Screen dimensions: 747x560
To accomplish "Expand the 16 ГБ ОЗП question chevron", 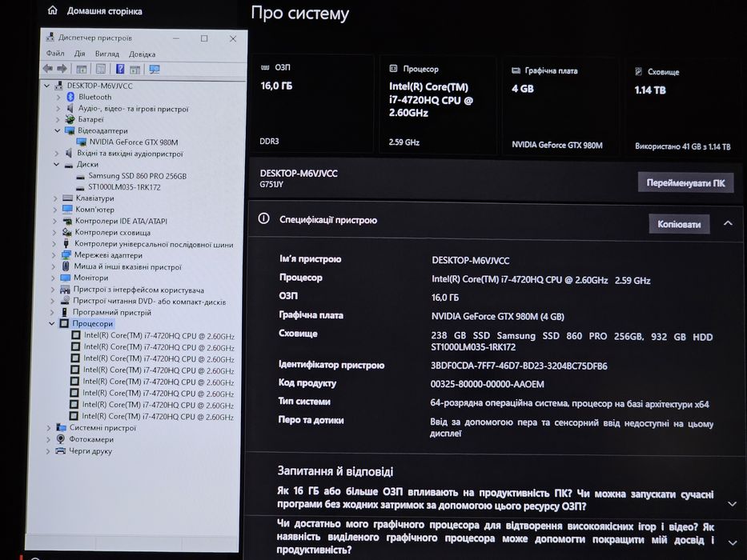I will [732, 503].
